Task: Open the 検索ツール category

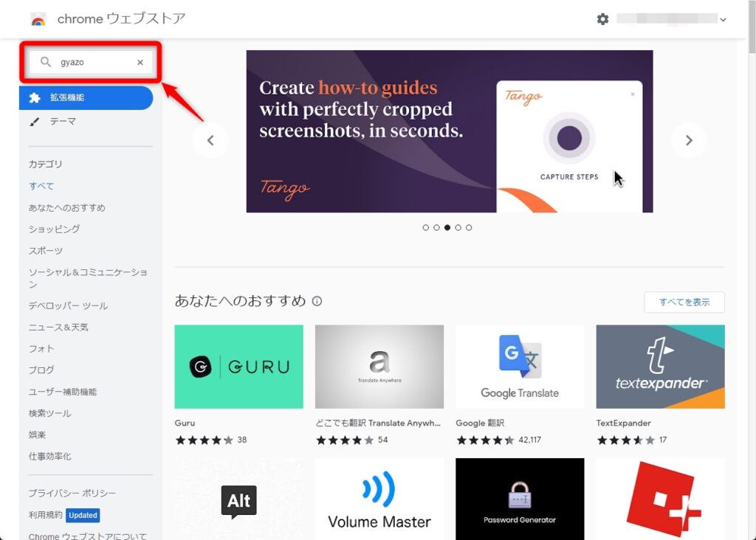Action: [x=49, y=413]
